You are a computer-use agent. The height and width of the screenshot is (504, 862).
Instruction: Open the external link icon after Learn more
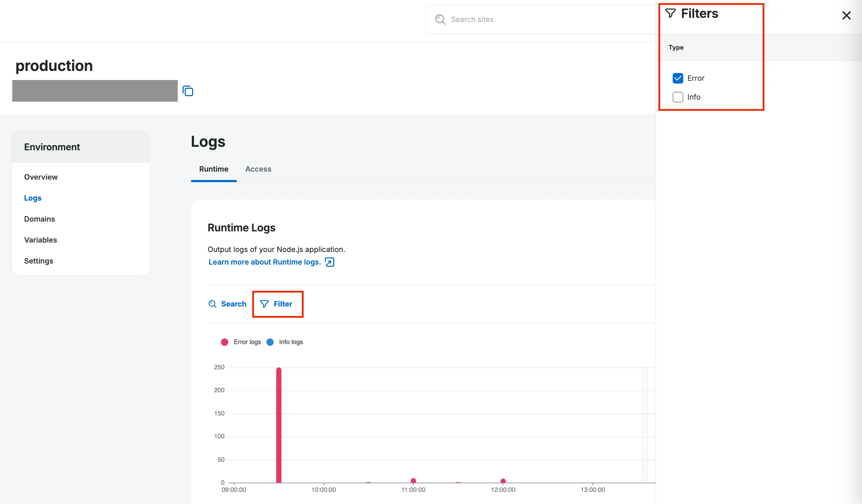coord(330,262)
